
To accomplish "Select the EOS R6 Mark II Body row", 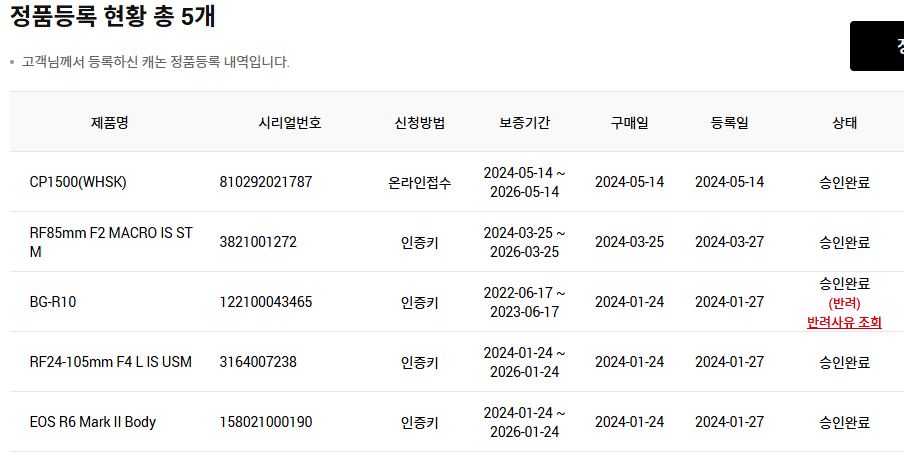I will click(93, 422).
